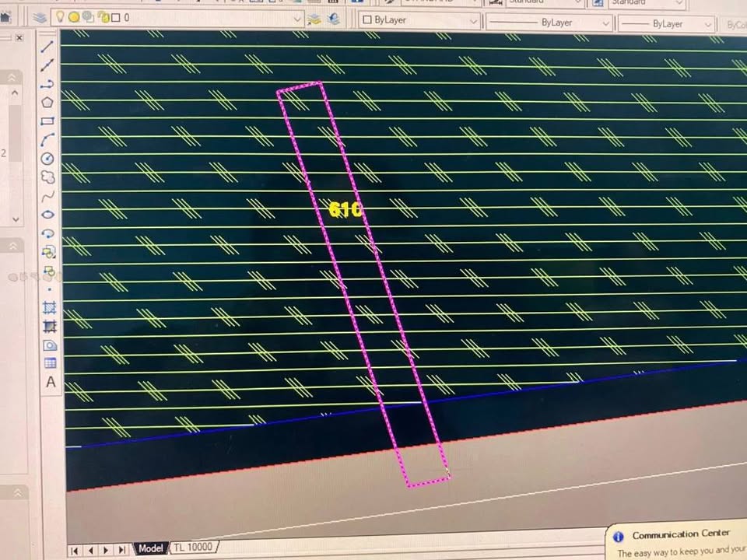Choose the Spline curve tool
Viewport: 747px width, 560px height.
pos(47,196)
